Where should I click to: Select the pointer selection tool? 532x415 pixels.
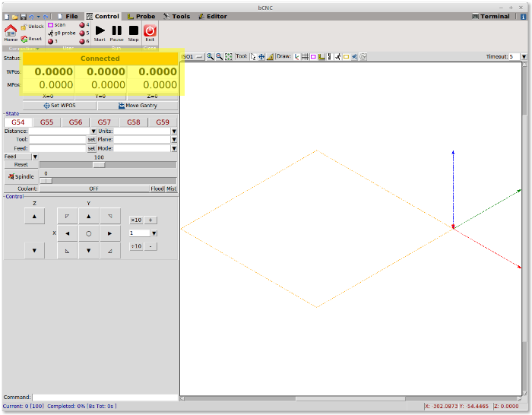pos(253,57)
